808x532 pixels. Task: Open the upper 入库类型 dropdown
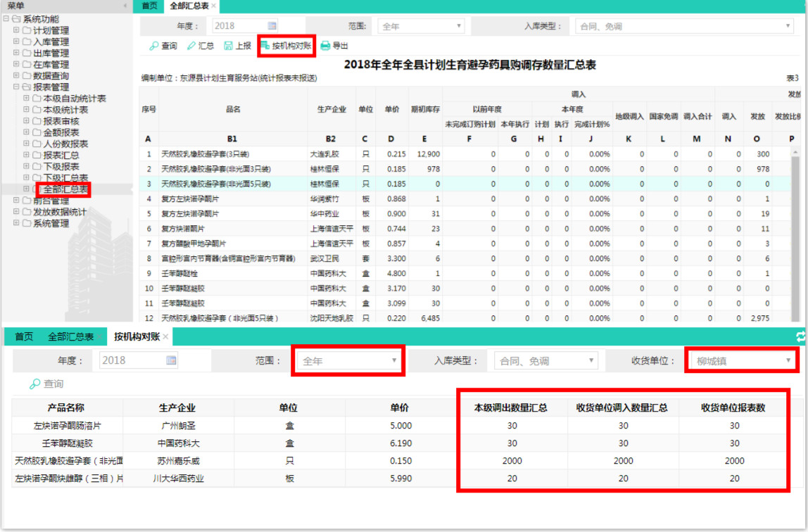[x=685, y=26]
